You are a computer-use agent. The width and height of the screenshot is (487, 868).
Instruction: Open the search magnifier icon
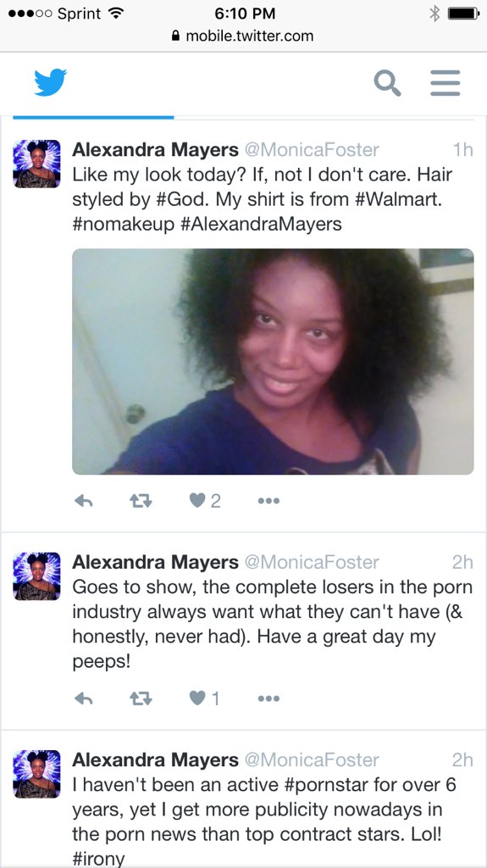point(387,83)
